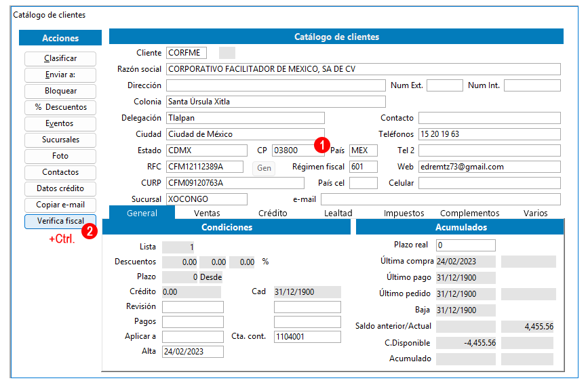Open the Varios tab
This screenshot has width=588, height=387.
(536, 213)
